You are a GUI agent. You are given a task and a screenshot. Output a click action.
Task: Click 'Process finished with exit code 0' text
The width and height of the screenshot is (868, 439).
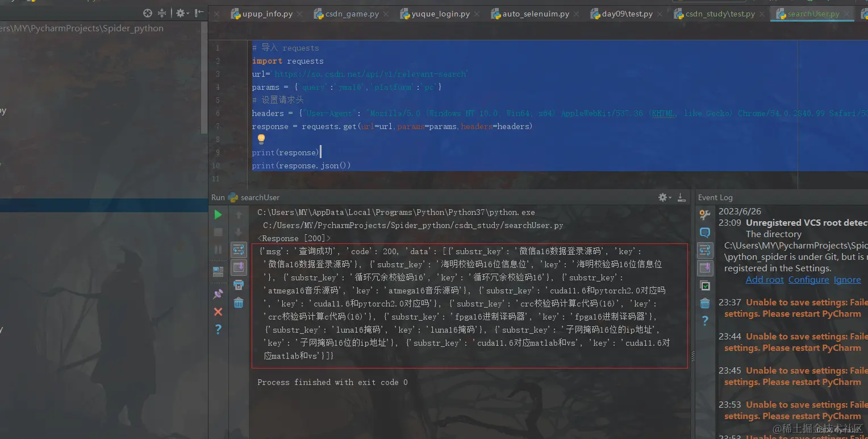(332, 382)
